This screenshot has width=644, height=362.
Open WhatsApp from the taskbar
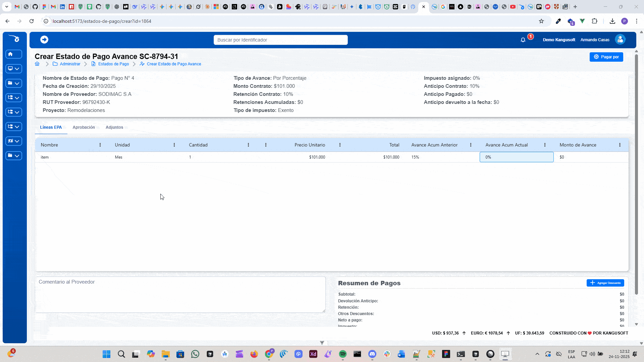click(x=195, y=354)
